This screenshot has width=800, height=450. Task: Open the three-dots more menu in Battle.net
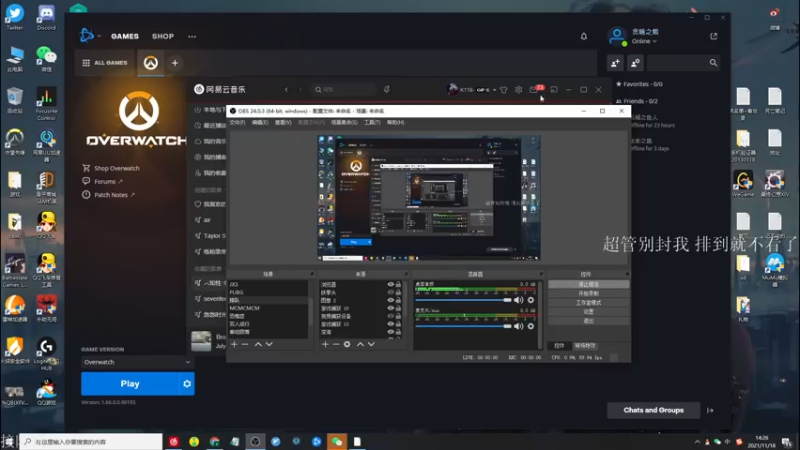pos(192,36)
